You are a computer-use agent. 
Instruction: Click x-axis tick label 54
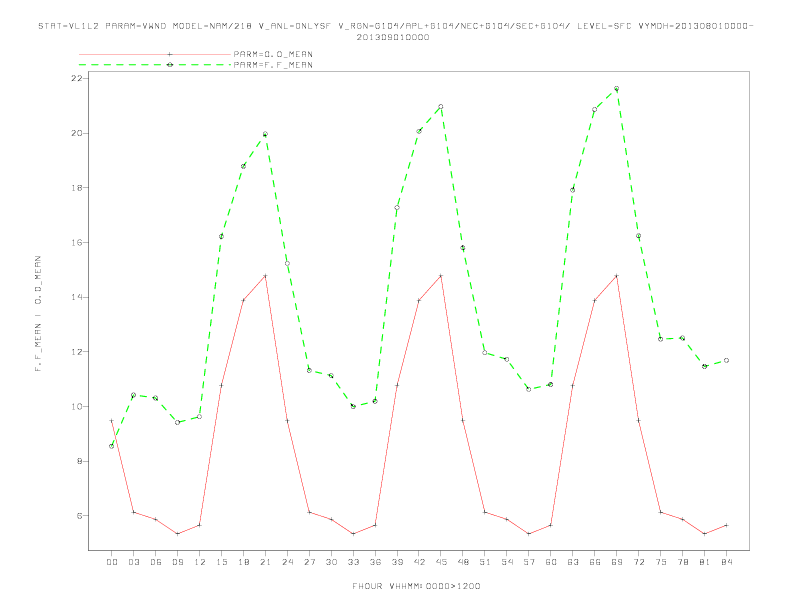tap(507, 562)
